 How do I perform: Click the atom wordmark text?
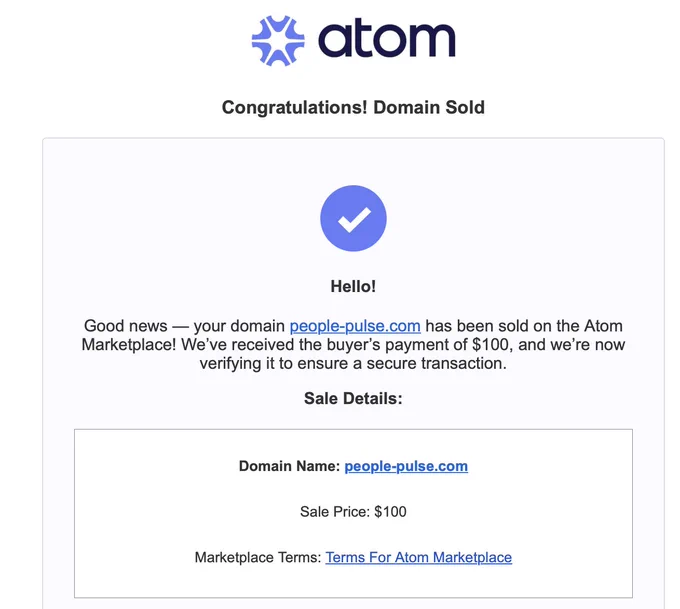pos(387,39)
